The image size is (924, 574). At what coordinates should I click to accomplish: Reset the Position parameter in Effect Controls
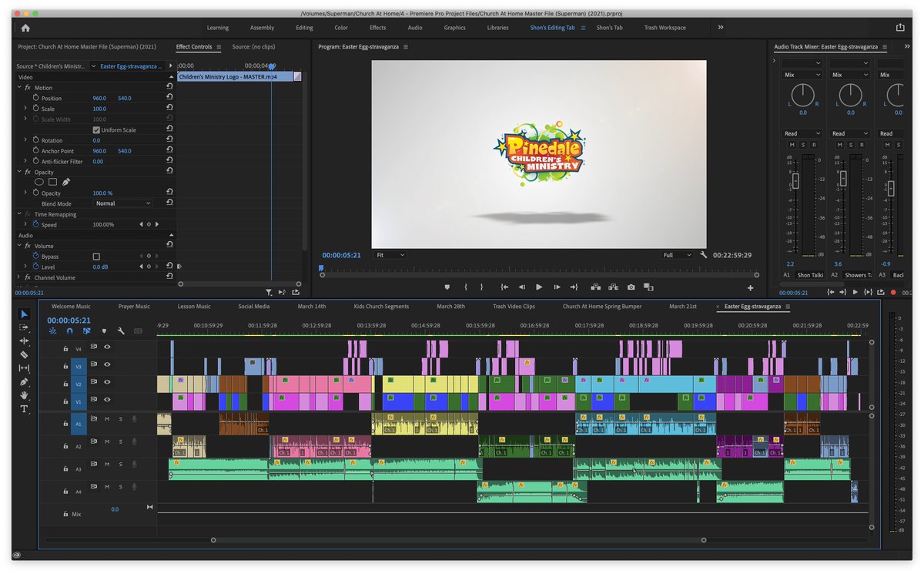169,98
